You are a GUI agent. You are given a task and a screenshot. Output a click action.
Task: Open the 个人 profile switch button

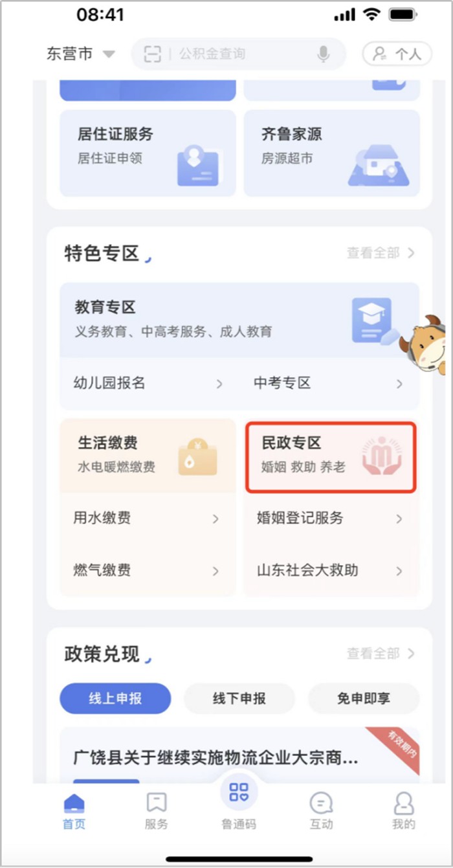click(x=397, y=54)
